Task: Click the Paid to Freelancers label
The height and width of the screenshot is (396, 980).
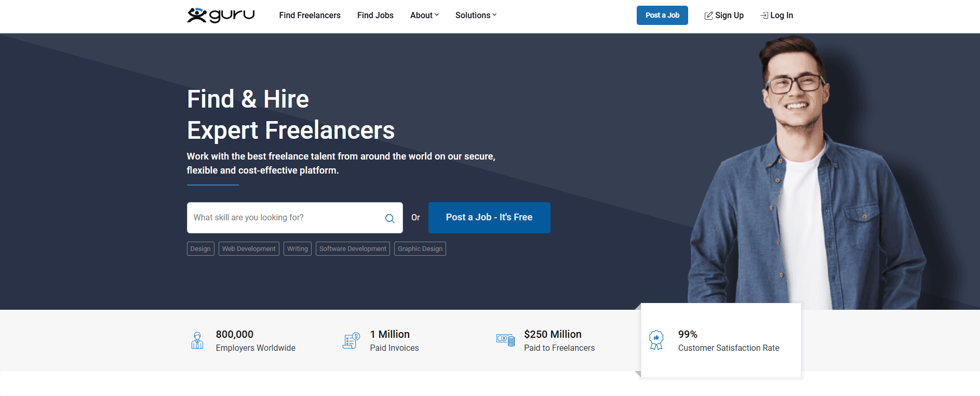Action: click(x=559, y=348)
